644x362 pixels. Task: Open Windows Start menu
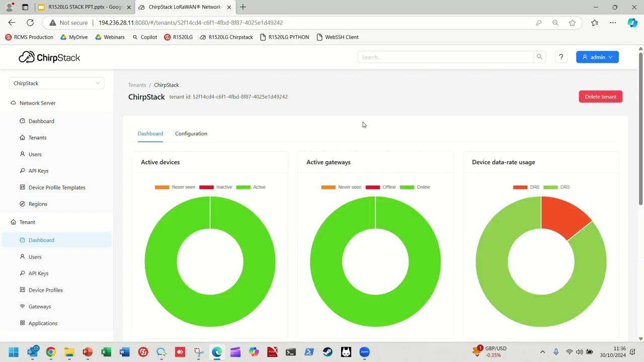point(14,352)
